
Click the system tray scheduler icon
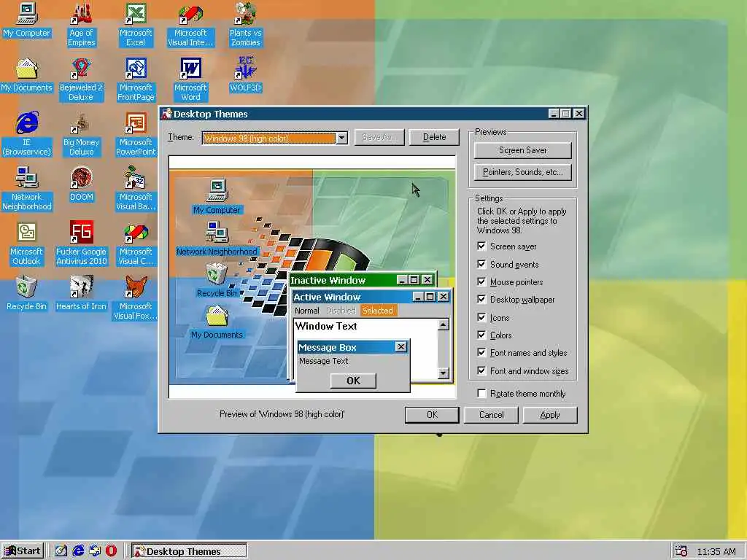tap(681, 551)
